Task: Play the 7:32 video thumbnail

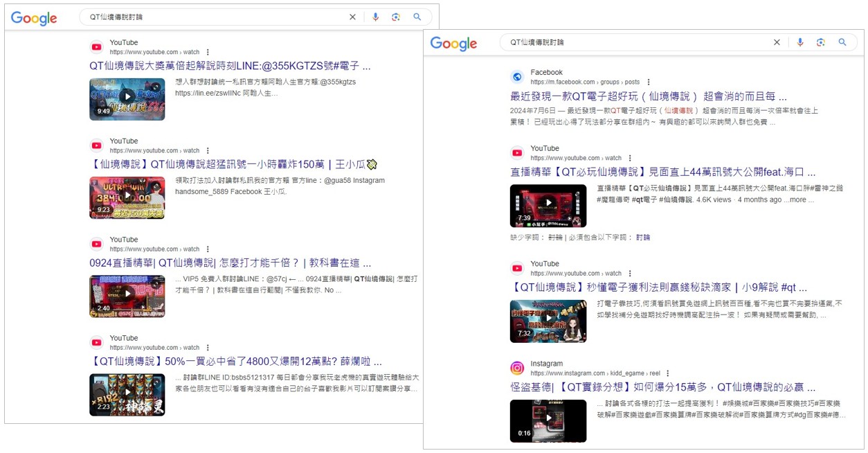Action: coord(548,321)
